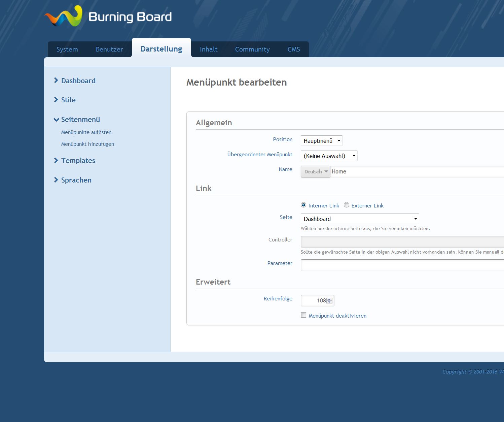
Task: Decrease Reihenfolge value with down arrow
Action: click(329, 302)
